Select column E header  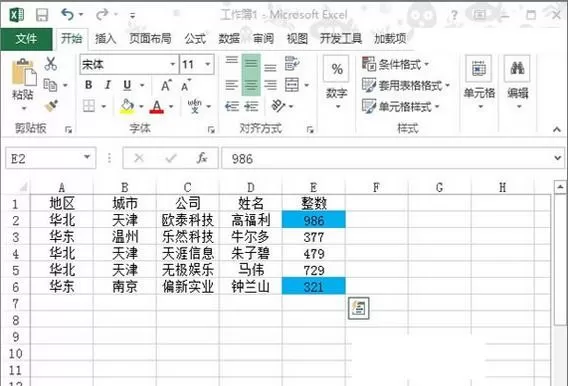pos(313,187)
